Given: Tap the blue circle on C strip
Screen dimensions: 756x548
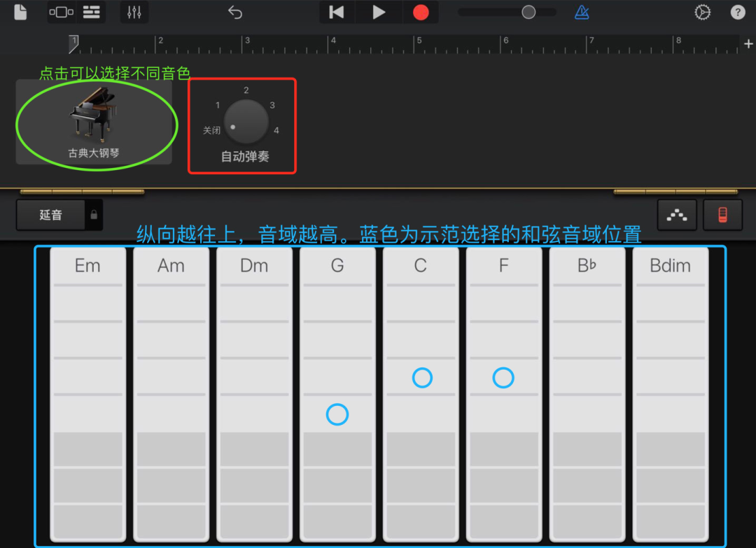Looking at the screenshot, I should pyautogui.click(x=422, y=378).
